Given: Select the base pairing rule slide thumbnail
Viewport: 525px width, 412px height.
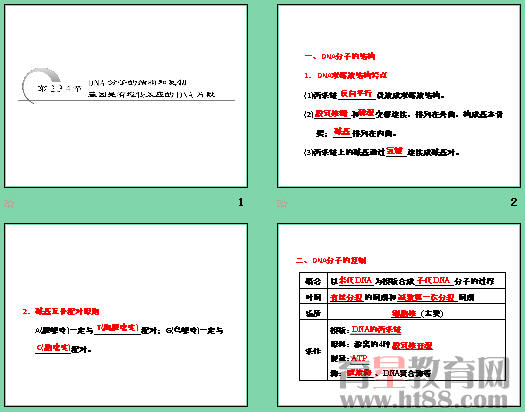Looking at the screenshot, I should tap(126, 315).
